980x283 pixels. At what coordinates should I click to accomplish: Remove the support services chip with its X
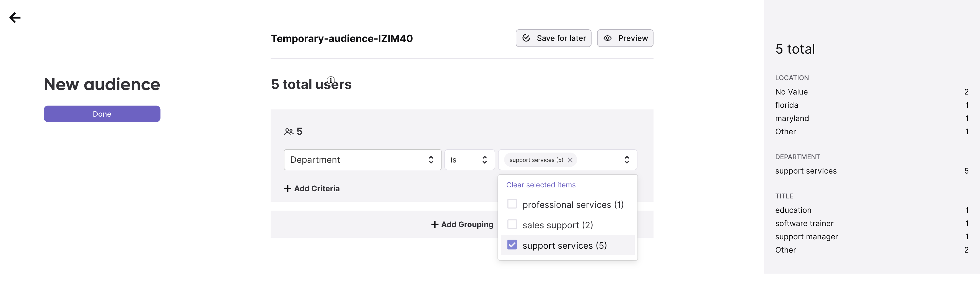tap(570, 160)
